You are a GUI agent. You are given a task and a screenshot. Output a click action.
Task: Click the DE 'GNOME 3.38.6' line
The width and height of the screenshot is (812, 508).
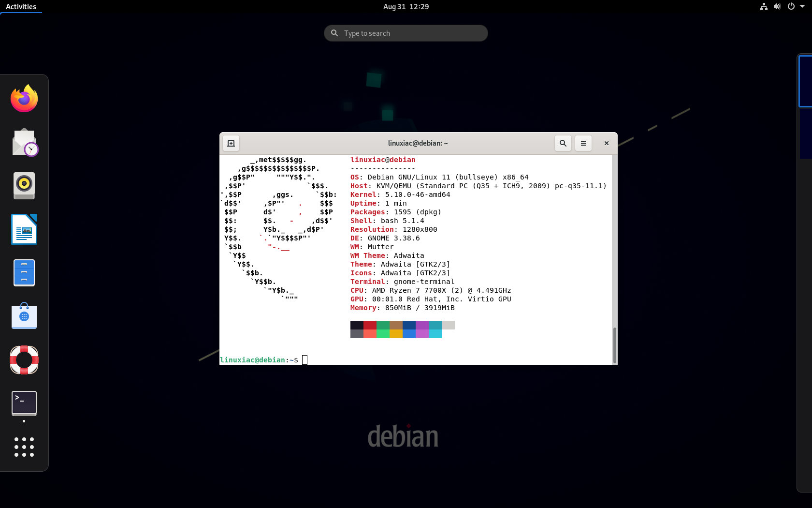point(385,239)
